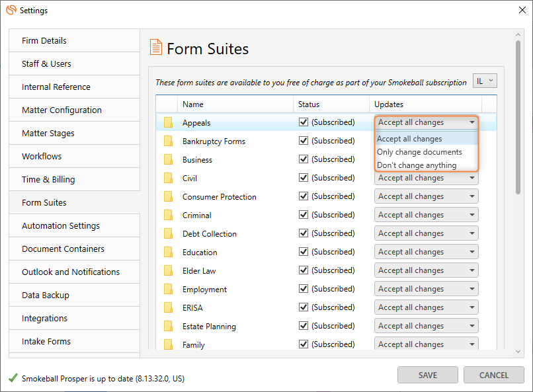Click the Family folder icon
This screenshot has width=533, height=392.
[168, 344]
